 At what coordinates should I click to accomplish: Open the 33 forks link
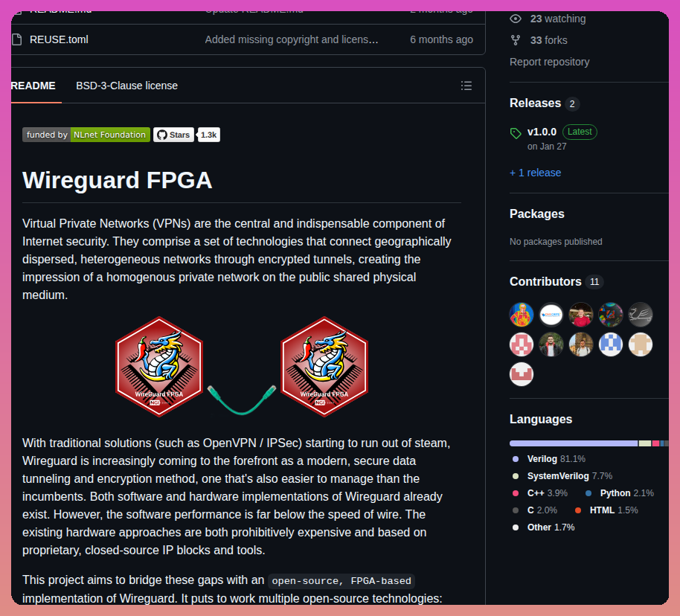[x=548, y=40]
